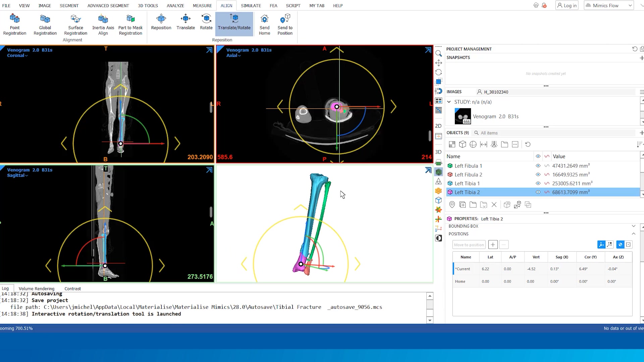Open the SEGMENT ribbon tab
This screenshot has height=362, width=644.
pyautogui.click(x=69, y=6)
